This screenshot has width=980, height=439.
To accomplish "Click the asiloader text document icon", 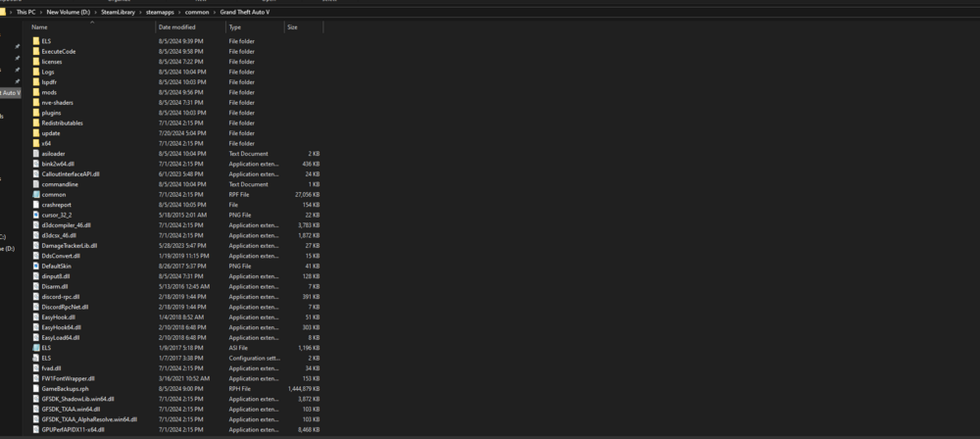I will click(x=35, y=153).
